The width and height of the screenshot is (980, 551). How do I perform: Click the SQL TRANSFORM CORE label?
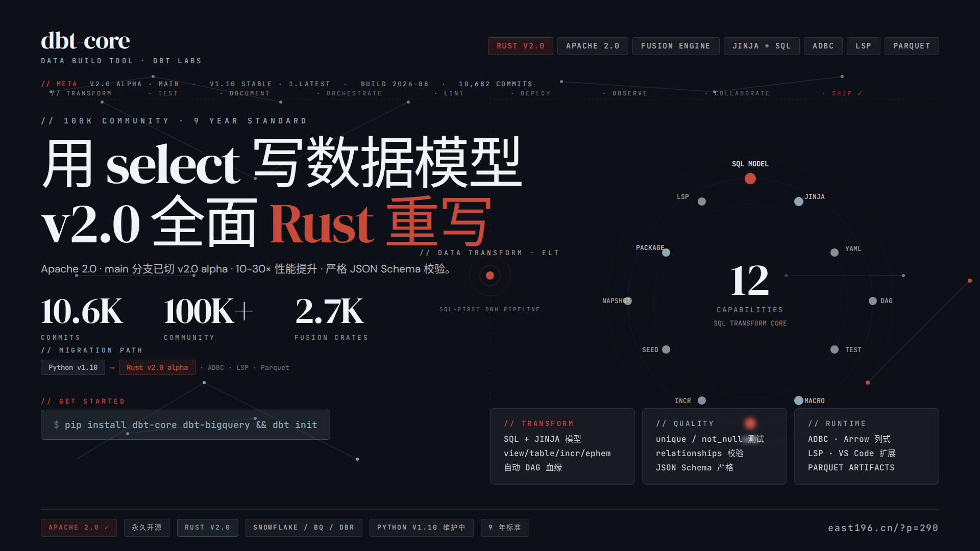[750, 323]
